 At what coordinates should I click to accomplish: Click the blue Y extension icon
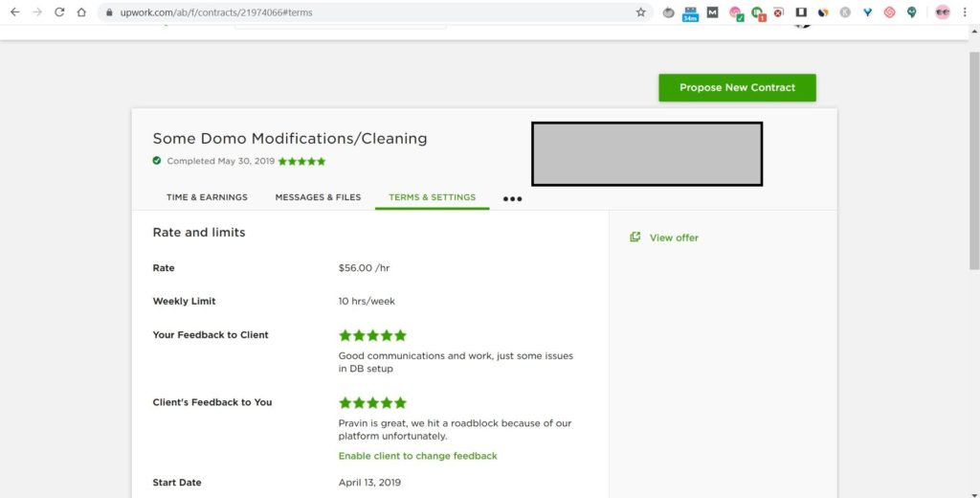(867, 12)
